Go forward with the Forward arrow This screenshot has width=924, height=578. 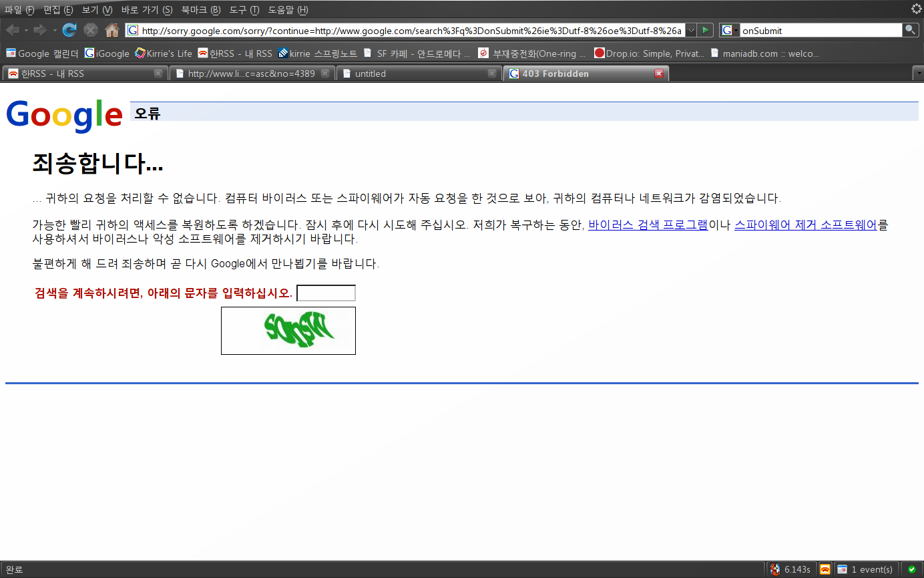click(x=40, y=30)
